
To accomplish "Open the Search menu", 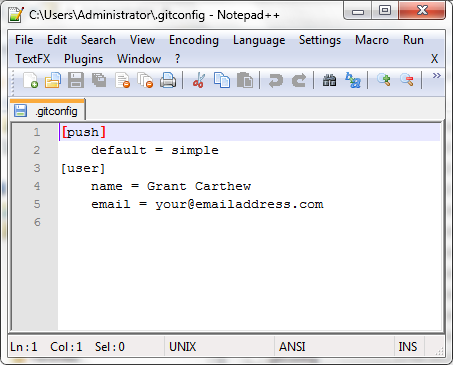I will pyautogui.click(x=98, y=40).
